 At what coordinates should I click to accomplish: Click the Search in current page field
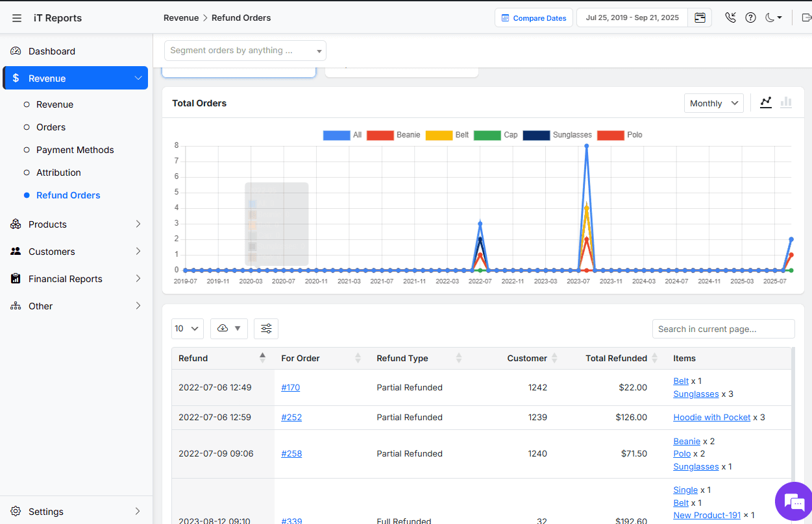pyautogui.click(x=723, y=329)
